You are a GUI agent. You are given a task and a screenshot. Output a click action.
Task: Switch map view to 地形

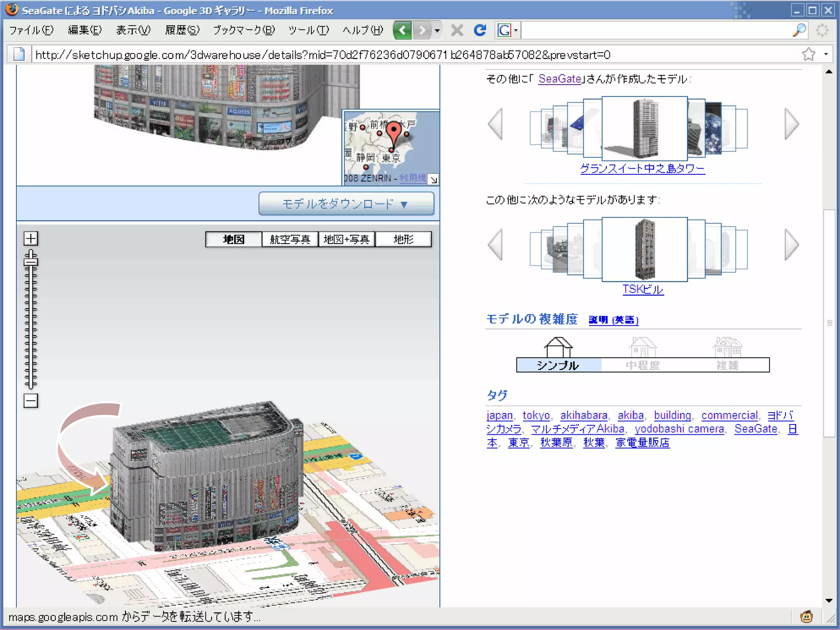pyautogui.click(x=403, y=239)
